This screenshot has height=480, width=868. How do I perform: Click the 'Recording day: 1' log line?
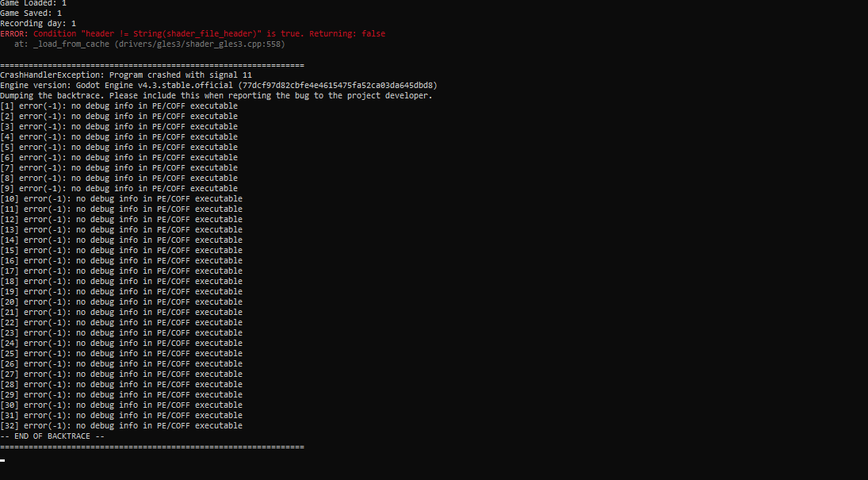[x=37, y=24]
